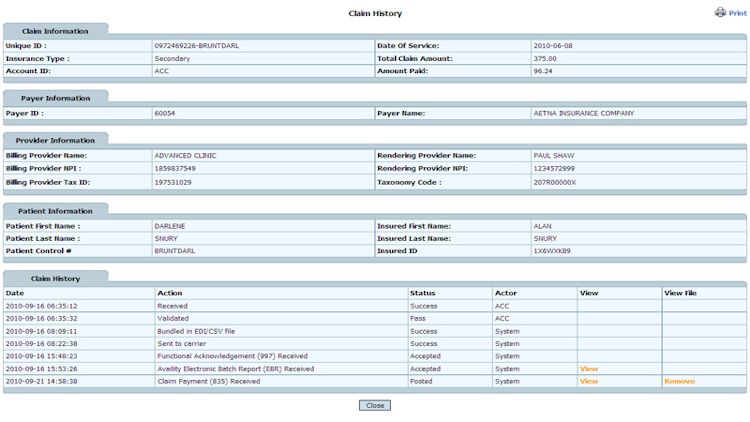
Task: Select Bundled in EDI/CSV file action
Action: coord(196,331)
